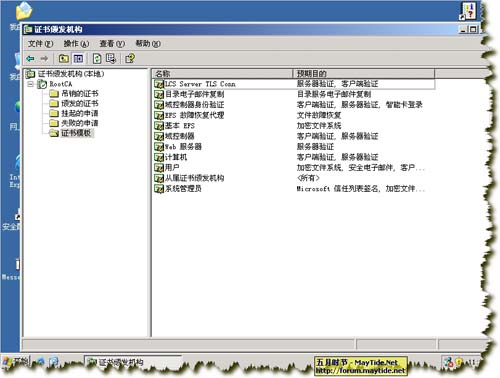
Task: Open the 帮助 (Help) menu
Action: tap(148, 43)
